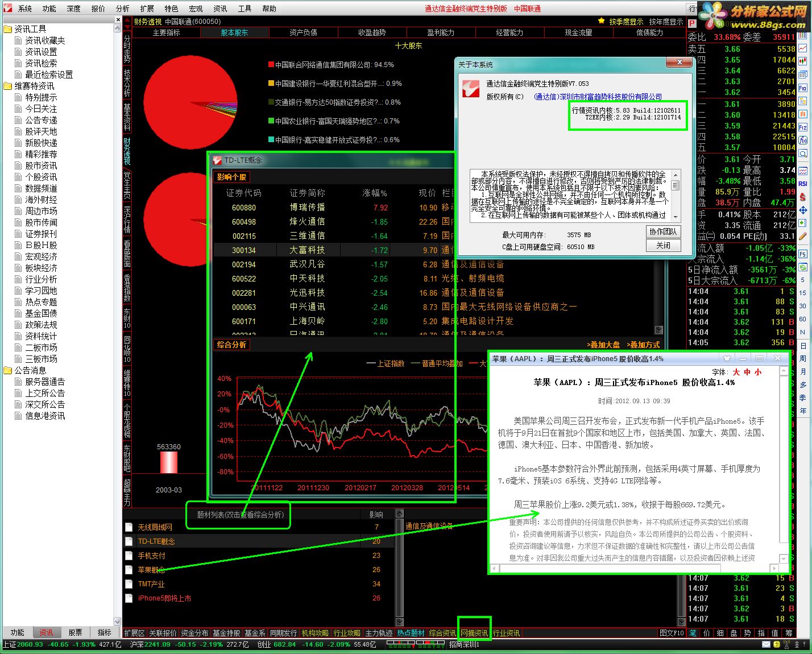Click the green refresh icon below F5

tap(803, 267)
